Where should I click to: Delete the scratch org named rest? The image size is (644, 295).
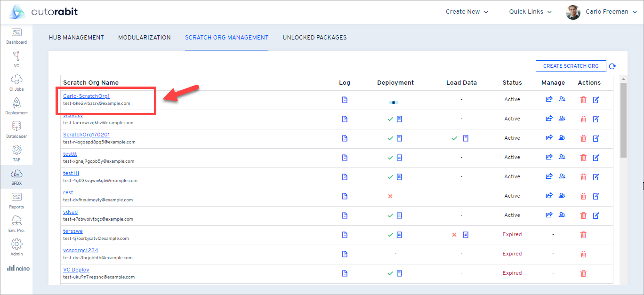click(x=583, y=196)
